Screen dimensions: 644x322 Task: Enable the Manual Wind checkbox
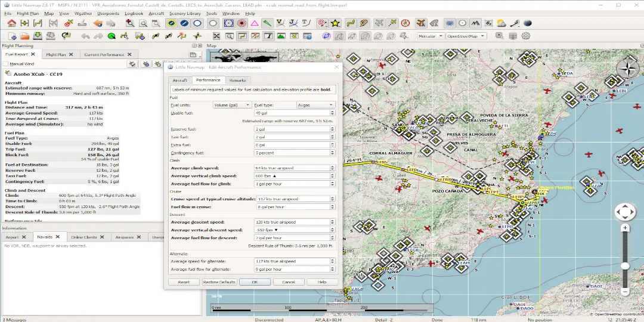coord(6,64)
